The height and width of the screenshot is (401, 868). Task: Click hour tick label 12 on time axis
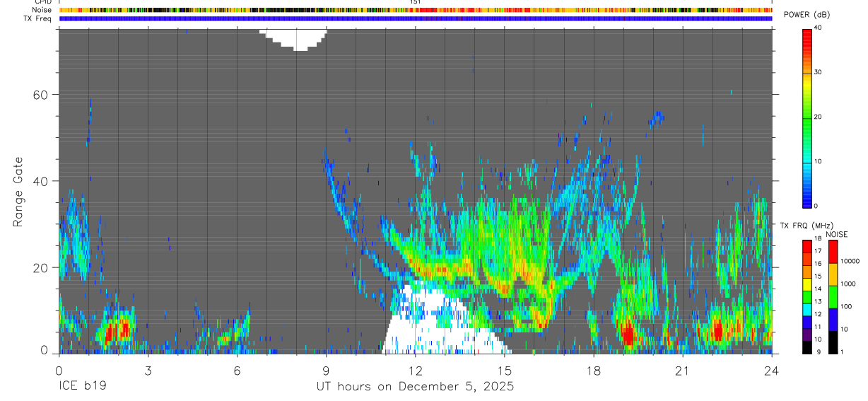click(x=416, y=371)
